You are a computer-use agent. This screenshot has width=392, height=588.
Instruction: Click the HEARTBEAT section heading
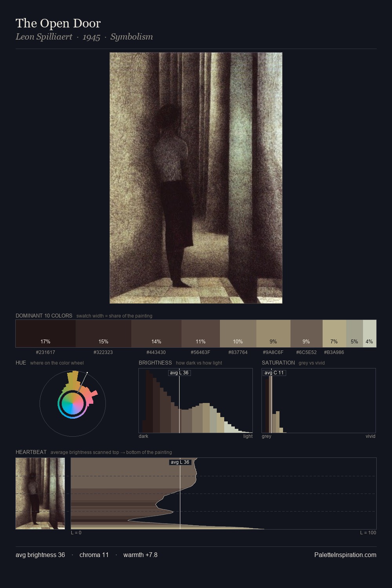[31, 452]
